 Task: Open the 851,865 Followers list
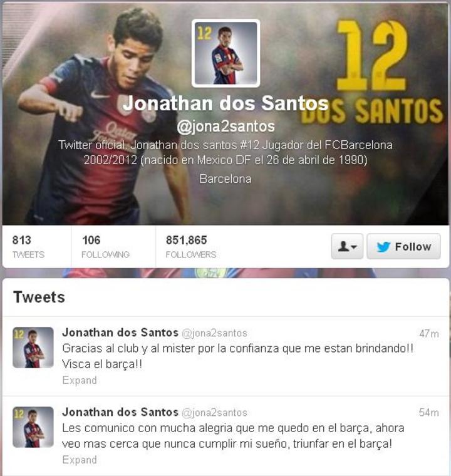[191, 247]
